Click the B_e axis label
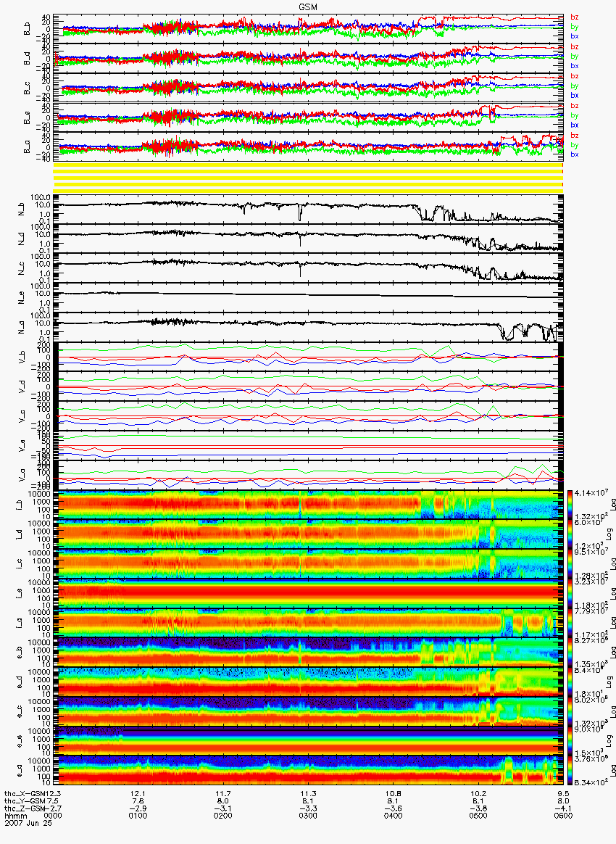 [26, 118]
